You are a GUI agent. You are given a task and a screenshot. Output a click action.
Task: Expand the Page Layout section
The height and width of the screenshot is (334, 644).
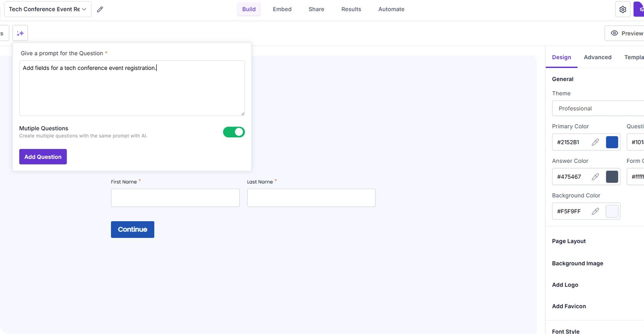pyautogui.click(x=569, y=241)
